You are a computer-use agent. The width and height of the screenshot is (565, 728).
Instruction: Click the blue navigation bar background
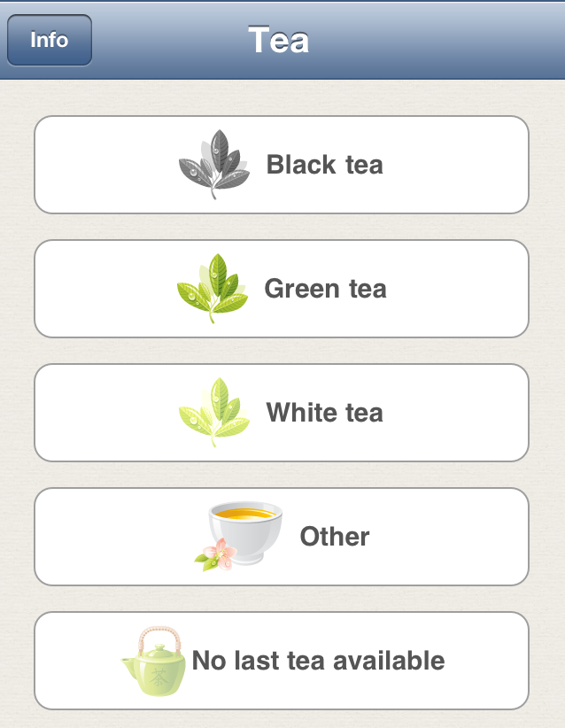click(418, 40)
